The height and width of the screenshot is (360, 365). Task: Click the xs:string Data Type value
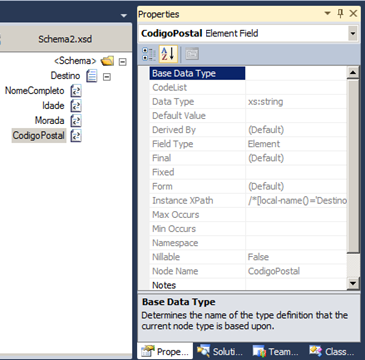click(265, 102)
